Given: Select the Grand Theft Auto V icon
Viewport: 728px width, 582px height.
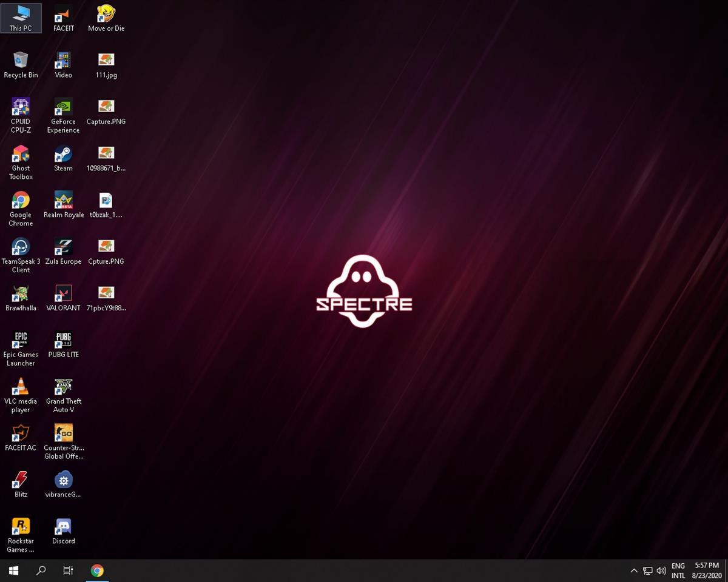Looking at the screenshot, I should point(64,395).
